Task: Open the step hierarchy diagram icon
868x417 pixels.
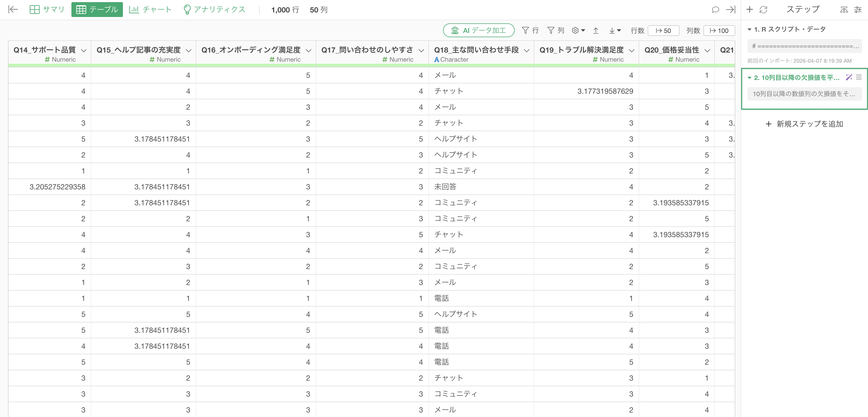Action: point(844,10)
